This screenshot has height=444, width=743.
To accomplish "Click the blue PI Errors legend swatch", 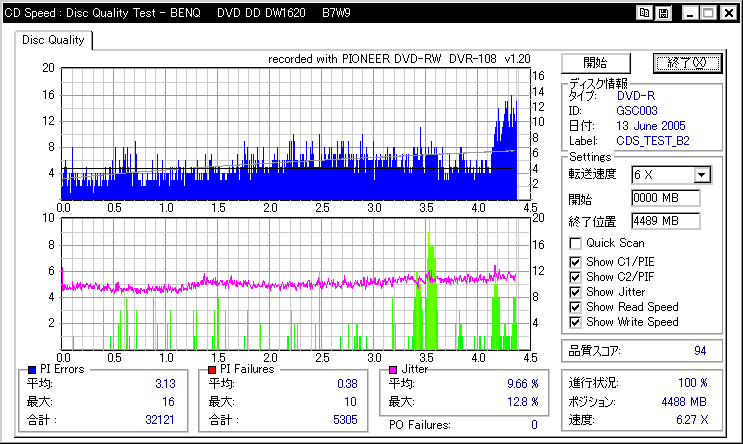I will [32, 370].
